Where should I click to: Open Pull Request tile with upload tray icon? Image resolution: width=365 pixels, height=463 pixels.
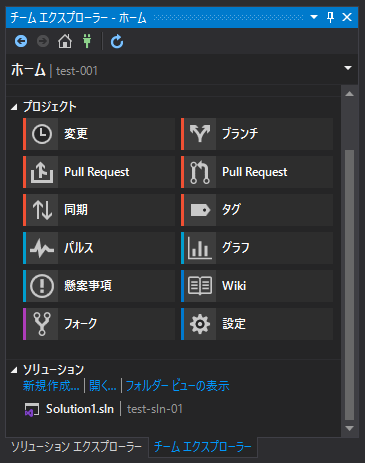pyautogui.click(x=99, y=172)
